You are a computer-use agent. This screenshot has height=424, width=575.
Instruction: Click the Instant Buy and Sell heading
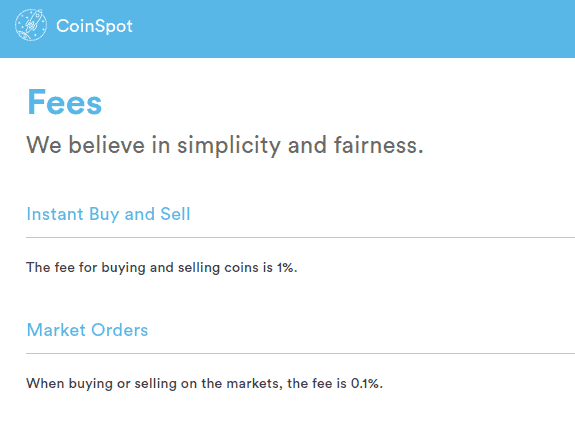109,214
